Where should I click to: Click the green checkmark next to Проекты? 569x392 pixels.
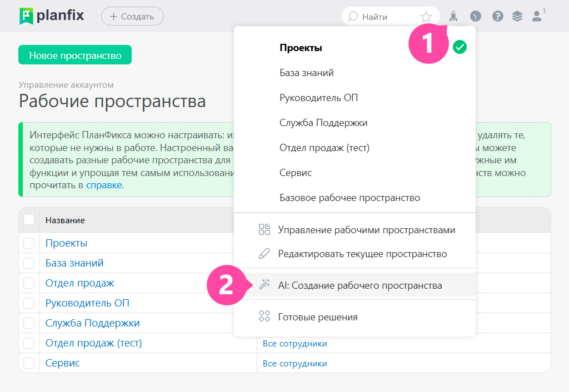point(460,47)
